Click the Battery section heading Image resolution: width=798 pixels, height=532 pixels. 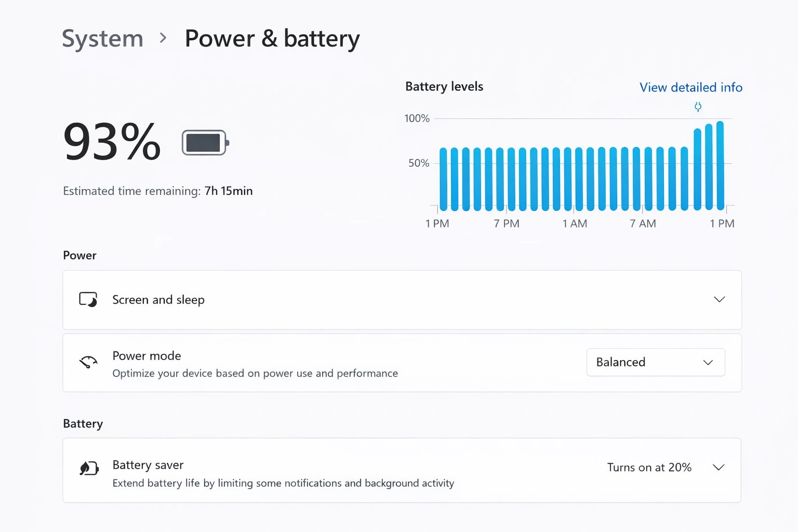click(x=83, y=423)
